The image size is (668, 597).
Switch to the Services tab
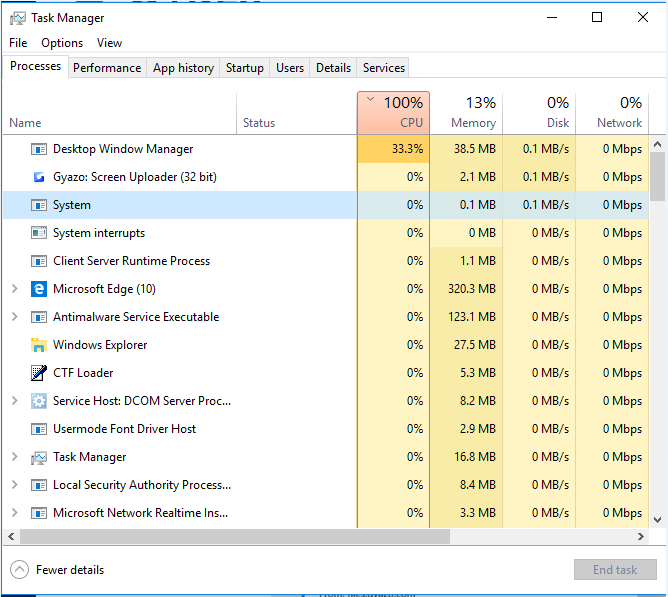pyautogui.click(x=383, y=68)
